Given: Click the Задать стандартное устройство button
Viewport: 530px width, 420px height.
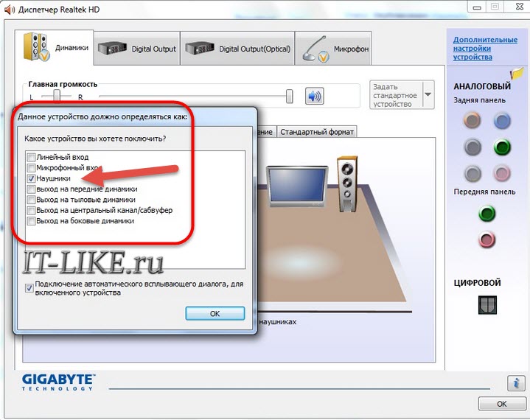Looking at the screenshot, I should [x=396, y=94].
